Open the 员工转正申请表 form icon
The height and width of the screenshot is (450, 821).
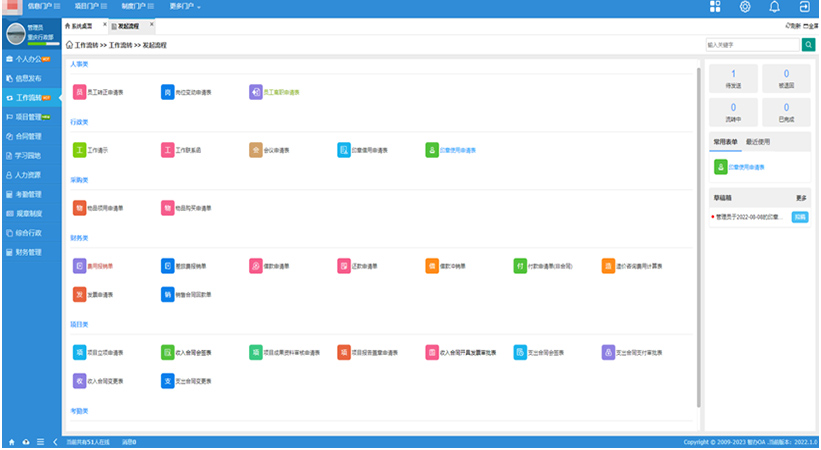tap(79, 92)
